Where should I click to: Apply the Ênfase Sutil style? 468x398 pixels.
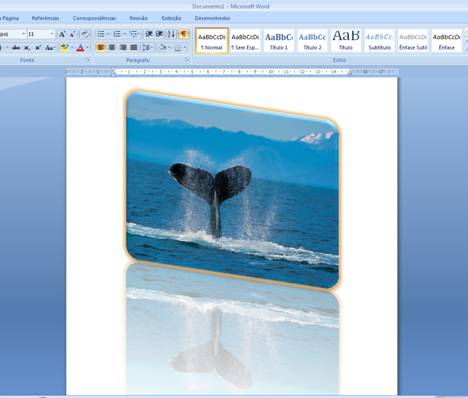pos(413,41)
